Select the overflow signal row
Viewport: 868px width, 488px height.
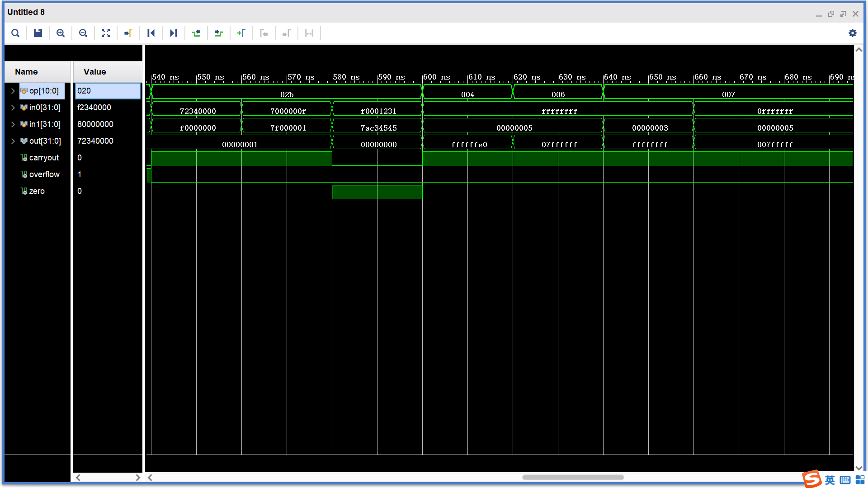pos(44,174)
